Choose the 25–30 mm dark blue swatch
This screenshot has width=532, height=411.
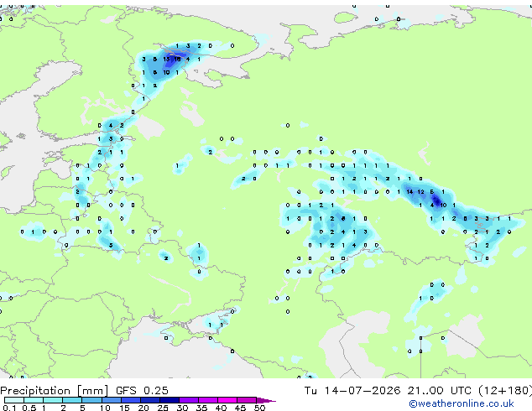point(169,400)
